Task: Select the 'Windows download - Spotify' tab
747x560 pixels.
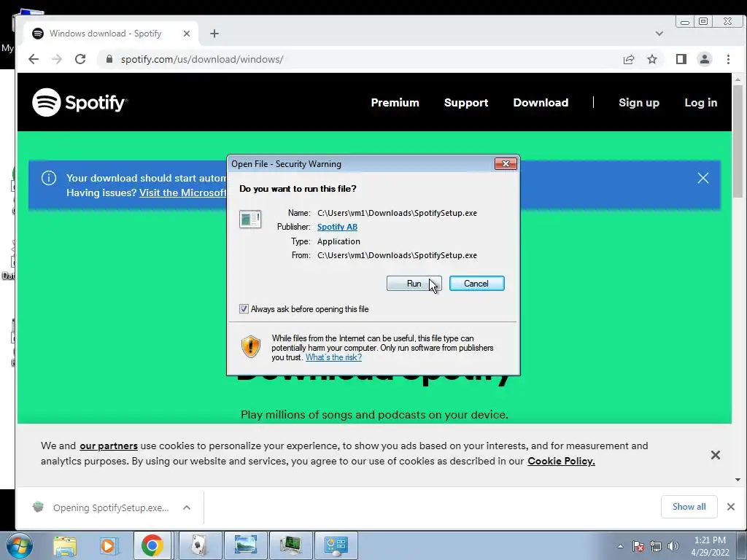Action: click(111, 34)
